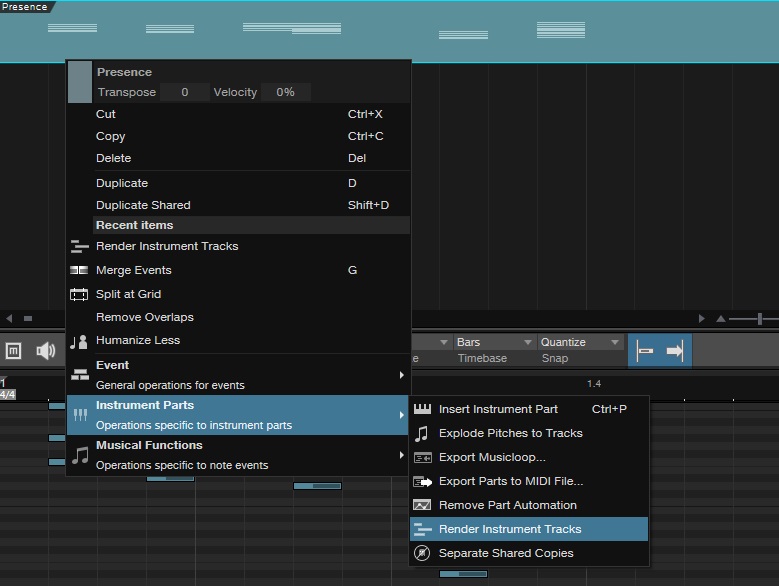Click the Event submenu icon

79,374
